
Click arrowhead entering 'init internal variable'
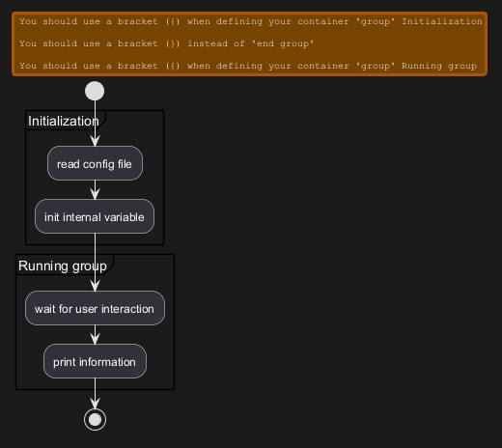(95, 194)
